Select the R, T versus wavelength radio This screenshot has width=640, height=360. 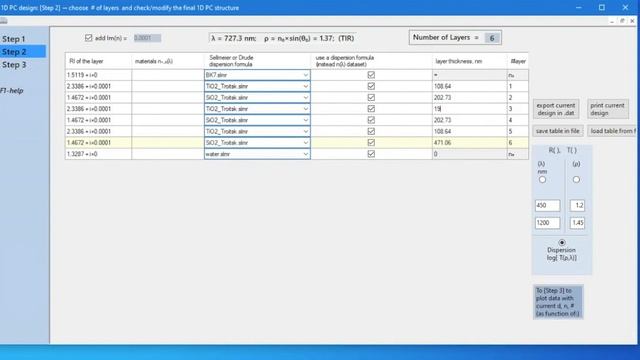[x=542, y=180]
